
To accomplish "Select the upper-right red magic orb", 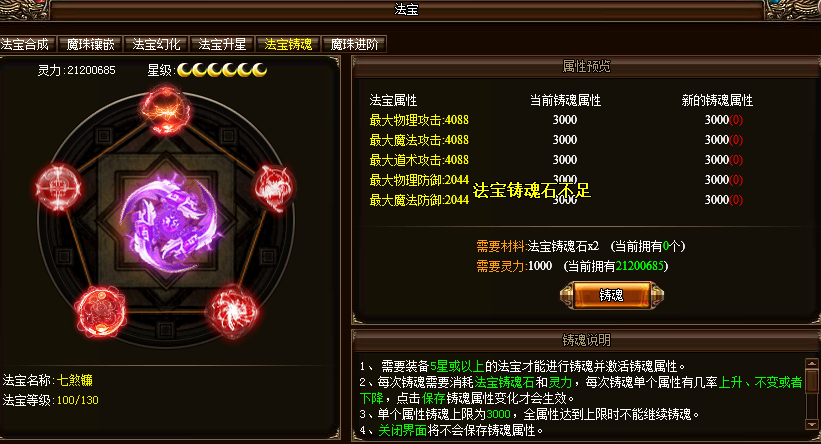I will [273, 187].
